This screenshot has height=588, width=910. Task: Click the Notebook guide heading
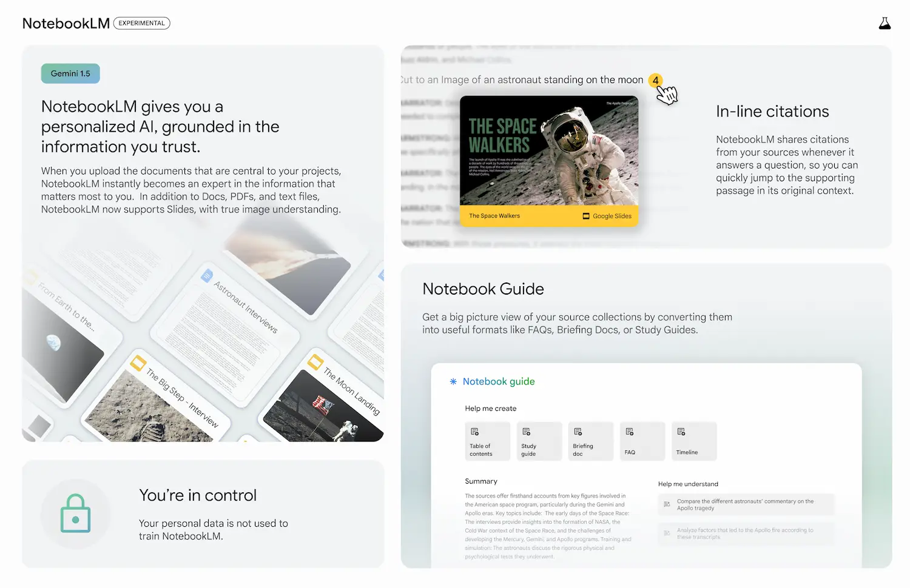coord(498,382)
